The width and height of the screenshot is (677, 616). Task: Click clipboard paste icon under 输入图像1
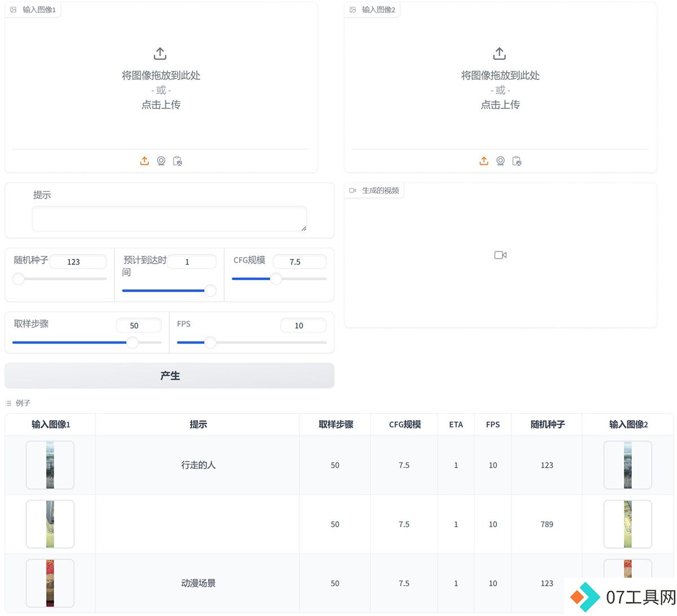[177, 161]
